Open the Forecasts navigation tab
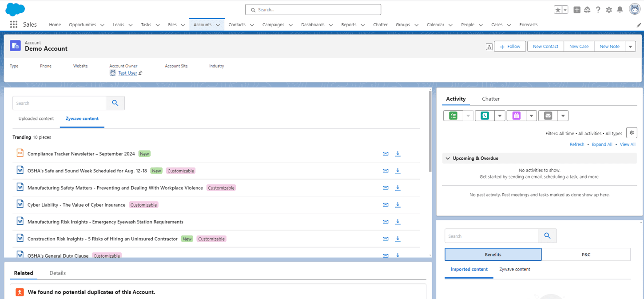The height and width of the screenshot is (299, 644). point(529,25)
